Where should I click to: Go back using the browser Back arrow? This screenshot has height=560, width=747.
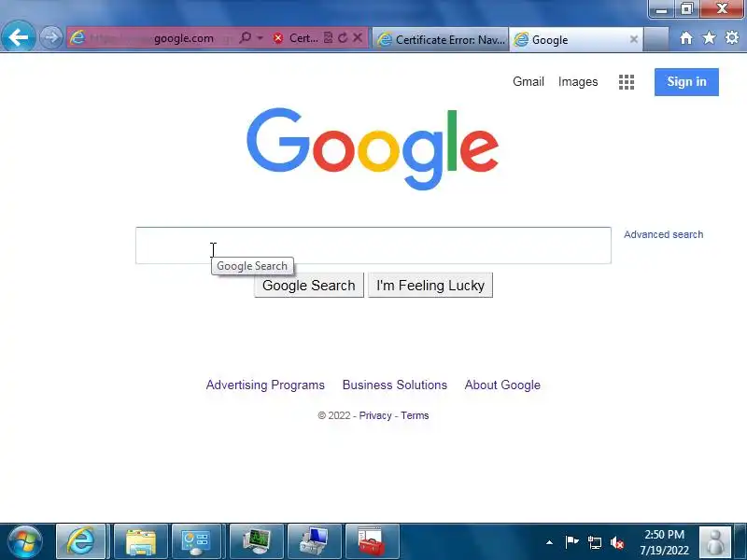(18, 37)
